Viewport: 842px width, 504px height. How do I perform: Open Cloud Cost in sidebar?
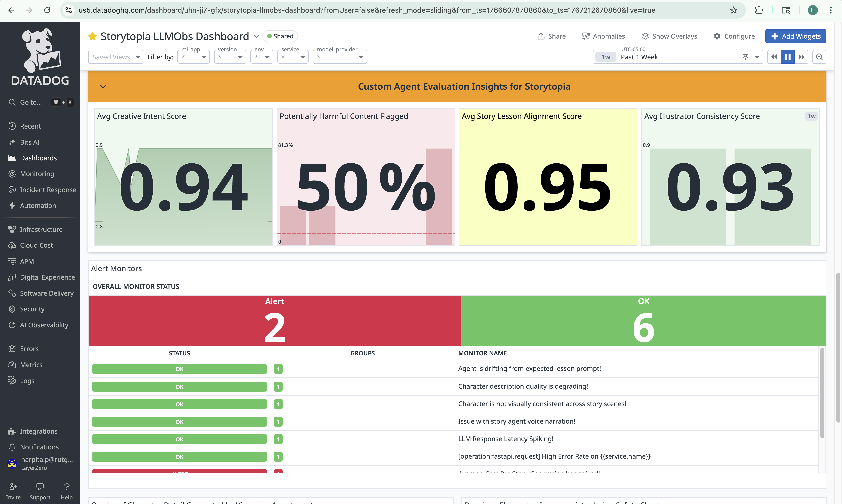[36, 245]
